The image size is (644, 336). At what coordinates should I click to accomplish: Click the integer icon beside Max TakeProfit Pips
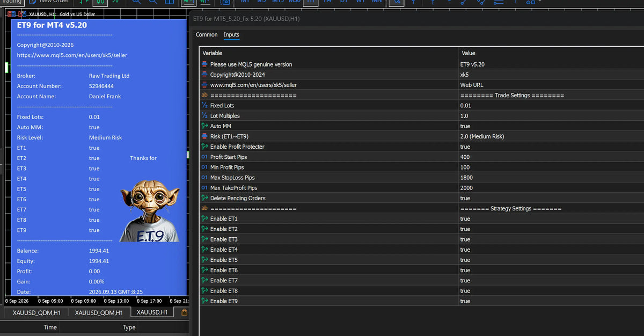pyautogui.click(x=204, y=188)
